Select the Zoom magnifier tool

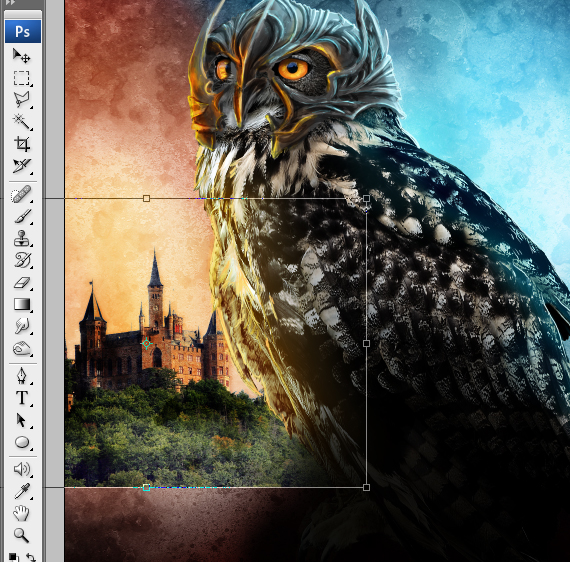click(x=21, y=535)
